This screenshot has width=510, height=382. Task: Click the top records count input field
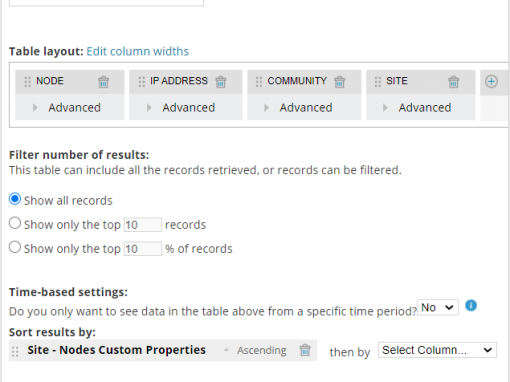pyautogui.click(x=143, y=225)
